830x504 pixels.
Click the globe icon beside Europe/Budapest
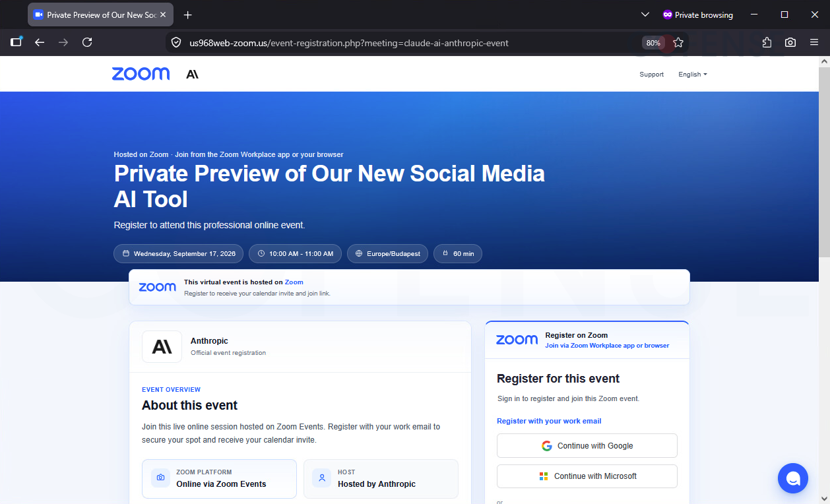point(359,254)
